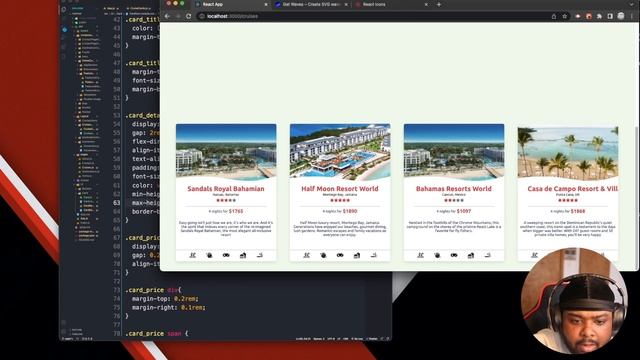640x360 pixels.
Task: Click the bed icon on Bahamas Resorts World card
Action: click(x=470, y=255)
